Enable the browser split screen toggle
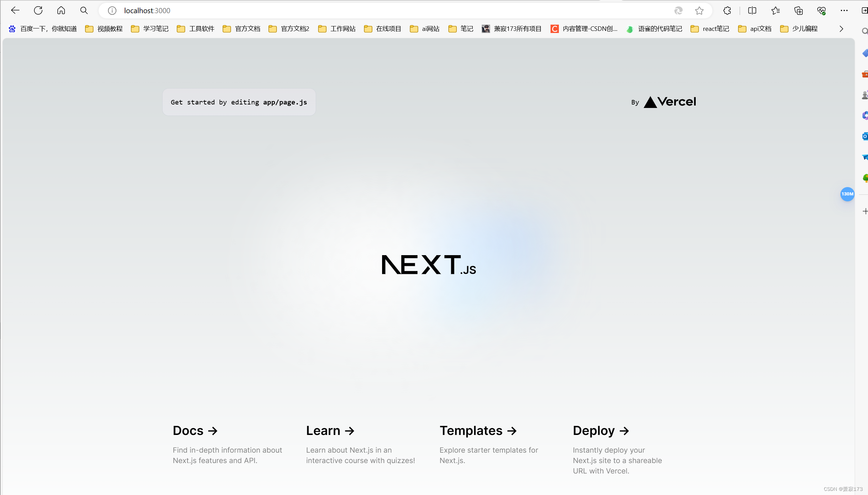The image size is (868, 495). click(x=752, y=11)
